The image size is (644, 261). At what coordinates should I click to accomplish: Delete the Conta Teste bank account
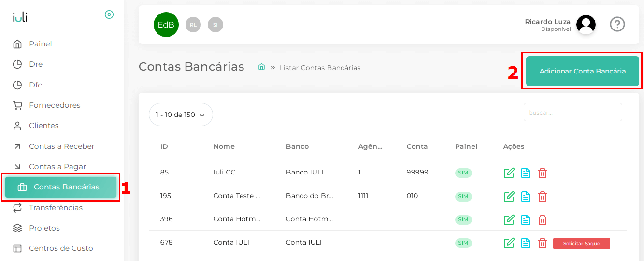[x=543, y=196]
